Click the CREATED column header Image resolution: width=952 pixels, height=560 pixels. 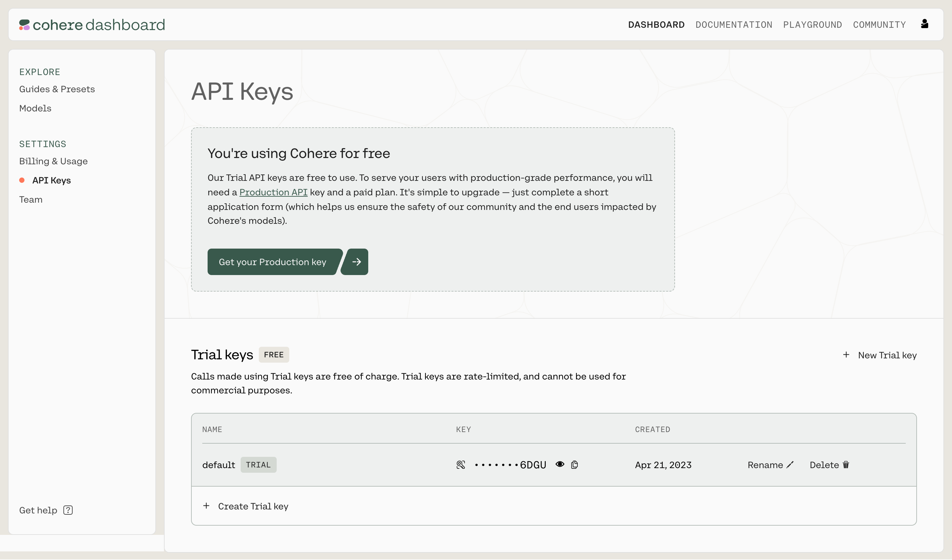coord(653,429)
